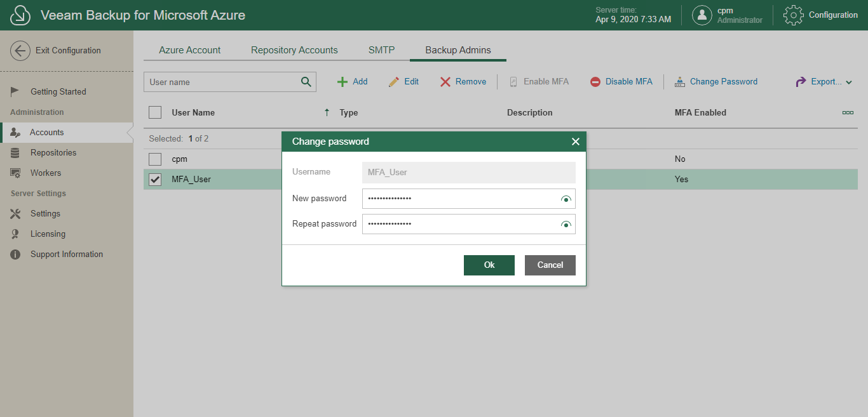This screenshot has height=417, width=868.
Task: Click the Configuration label in the header
Action: coord(833,15)
